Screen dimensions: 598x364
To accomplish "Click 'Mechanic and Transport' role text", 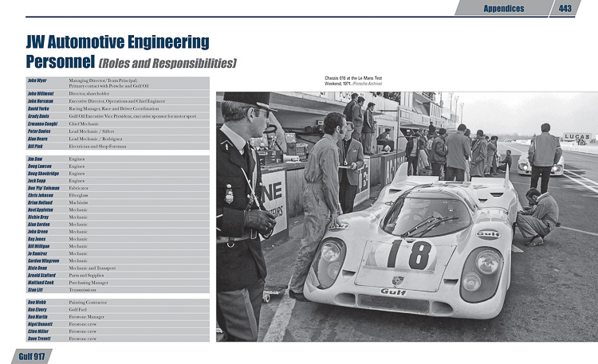I will (92, 268).
